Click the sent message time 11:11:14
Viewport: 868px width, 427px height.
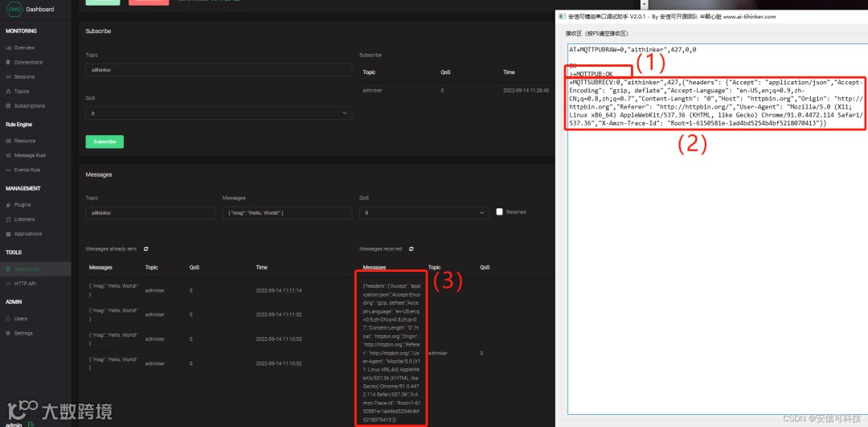278,290
